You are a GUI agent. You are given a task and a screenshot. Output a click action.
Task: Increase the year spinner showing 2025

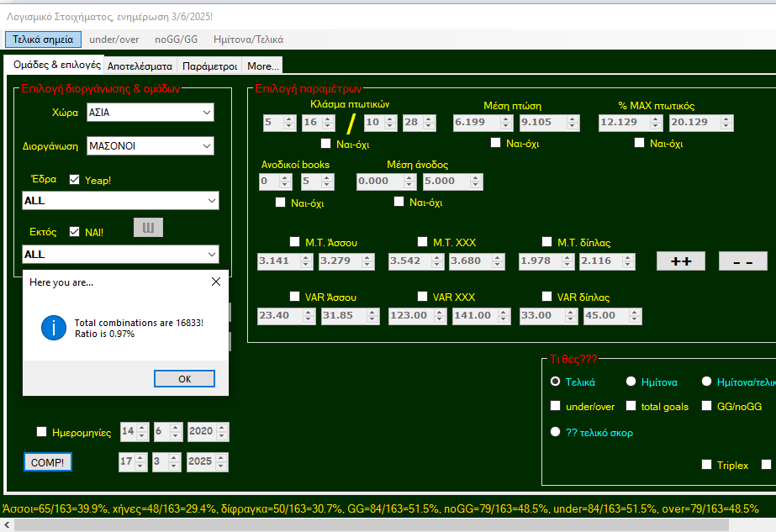click(x=222, y=458)
